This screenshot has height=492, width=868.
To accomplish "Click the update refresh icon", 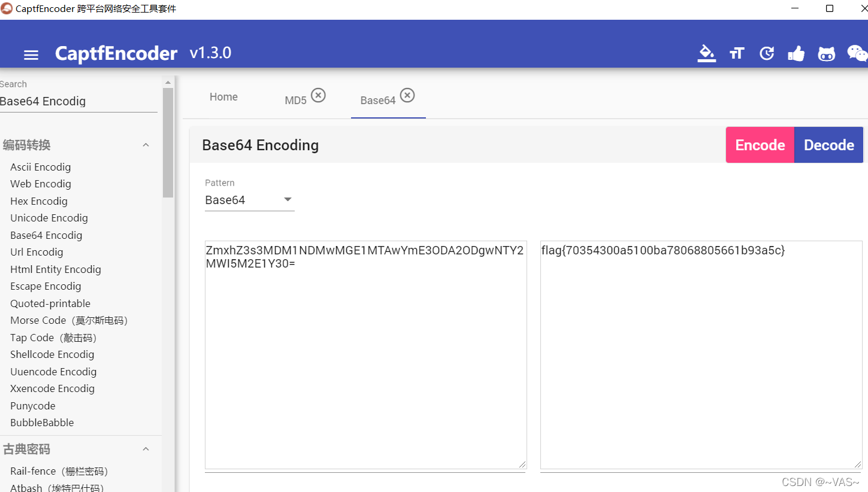I will coord(767,54).
